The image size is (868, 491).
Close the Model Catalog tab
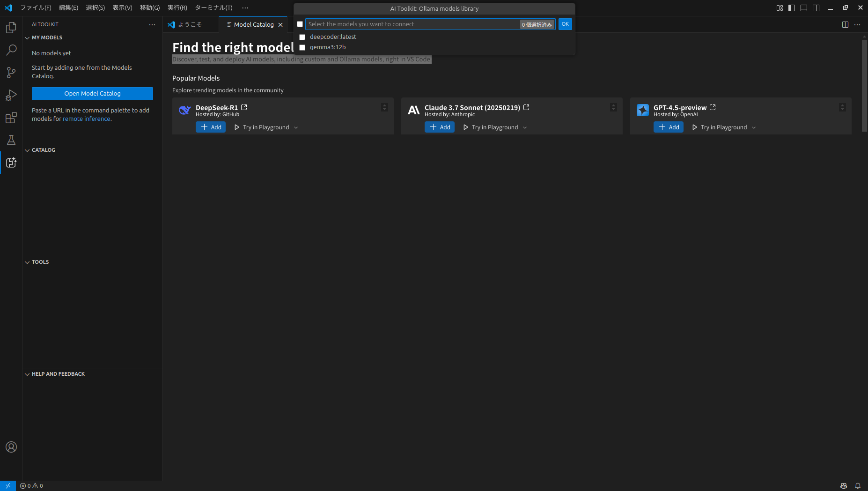pyautogui.click(x=280, y=25)
